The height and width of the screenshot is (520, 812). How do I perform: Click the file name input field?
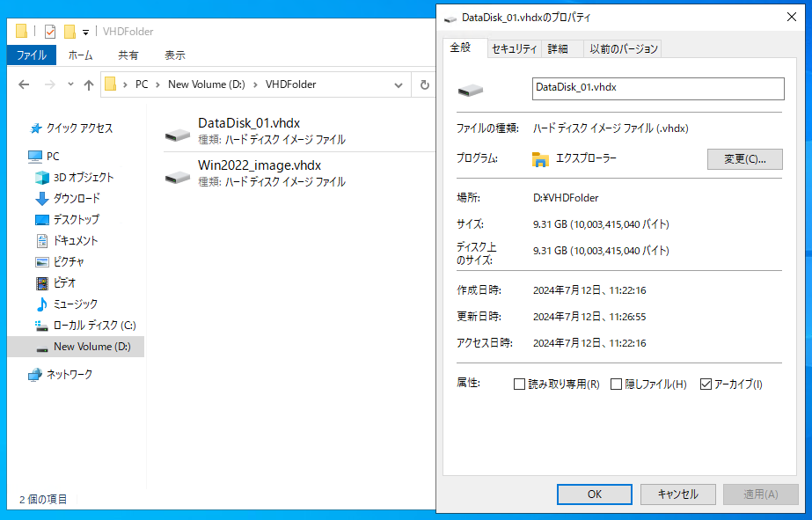tap(658, 89)
